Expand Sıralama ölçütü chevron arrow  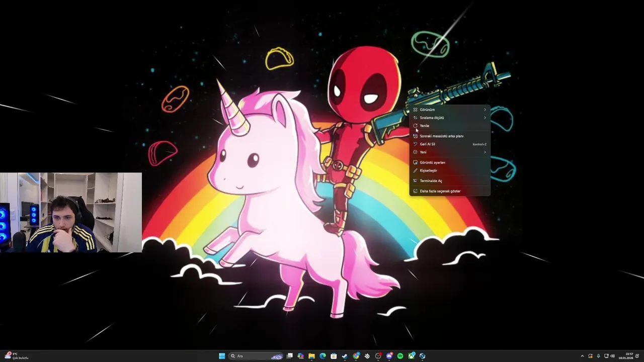[x=485, y=118]
